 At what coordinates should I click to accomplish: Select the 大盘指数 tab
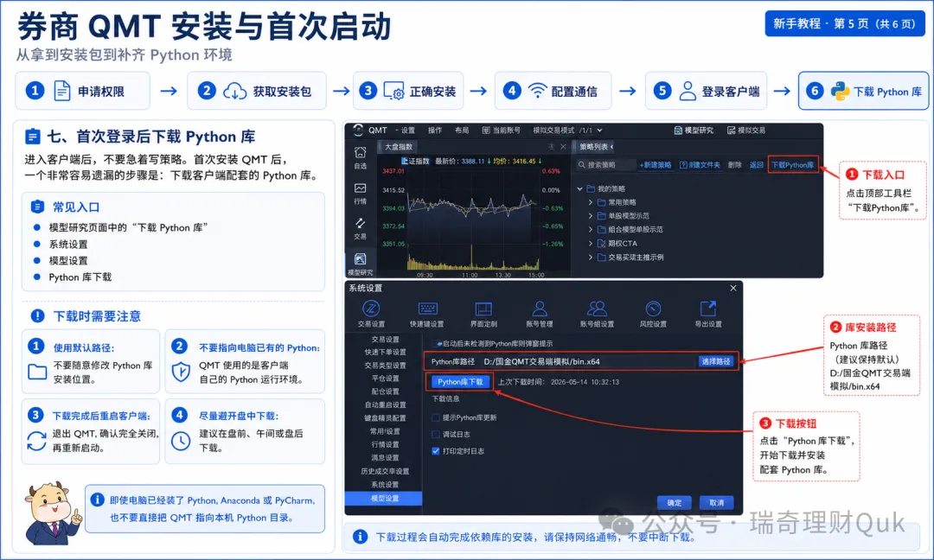(x=399, y=146)
